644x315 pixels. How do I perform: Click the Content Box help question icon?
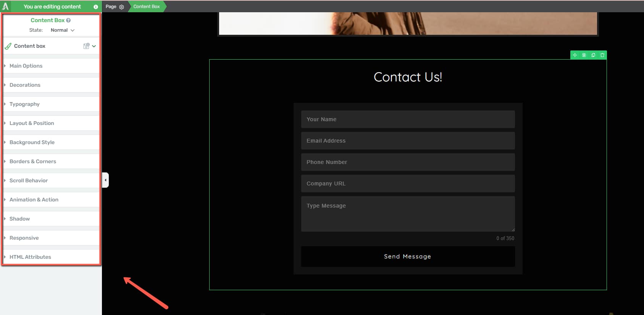tap(68, 20)
